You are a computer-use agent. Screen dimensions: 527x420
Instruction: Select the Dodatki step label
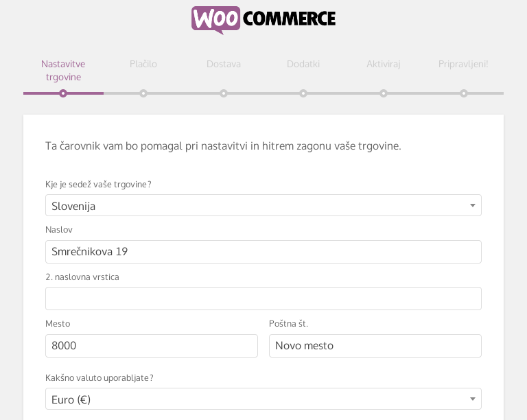(303, 64)
